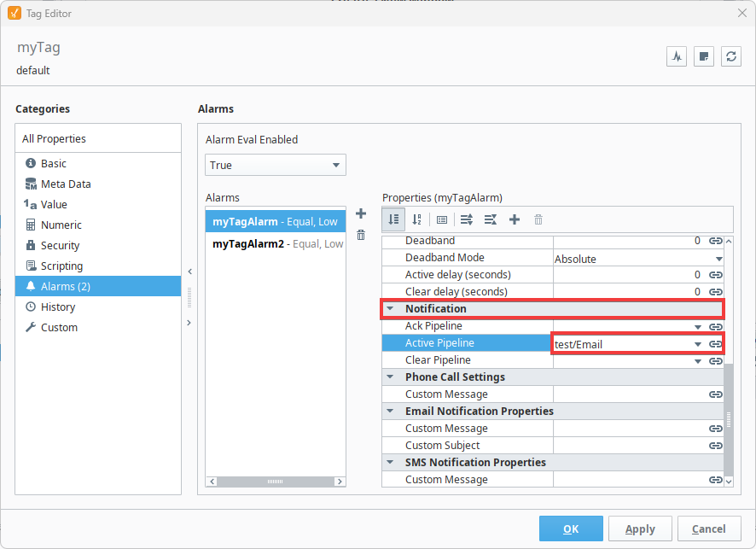756x549 pixels.
Task: Open the tag documentation note icon
Action: click(703, 56)
